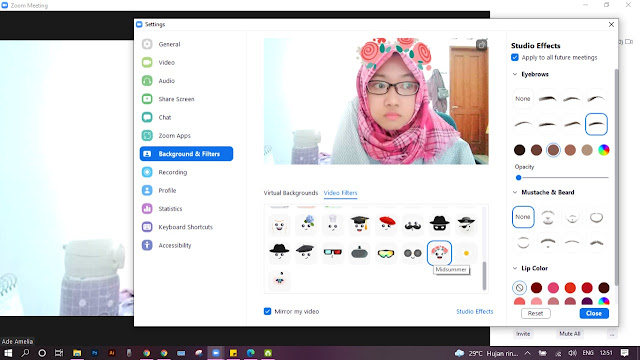Screen dimensions: 640x360
Task: Click Zoom icon in taskbar
Action: coord(216,353)
